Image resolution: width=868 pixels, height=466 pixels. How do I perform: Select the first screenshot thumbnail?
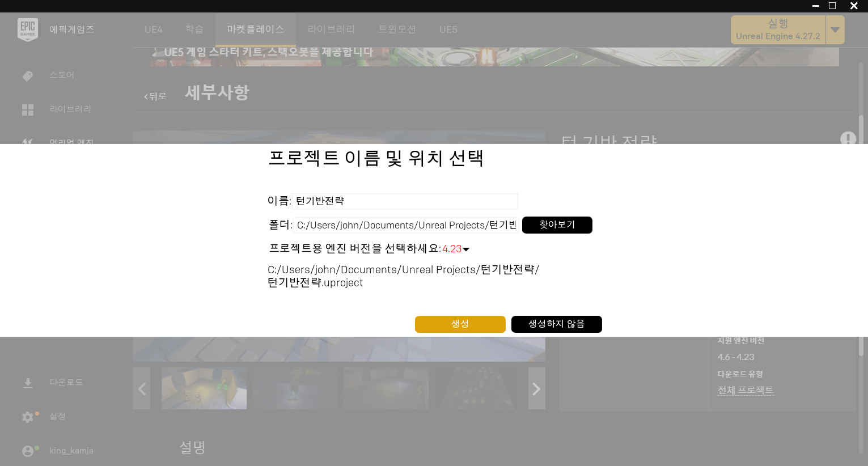pyautogui.click(x=204, y=388)
